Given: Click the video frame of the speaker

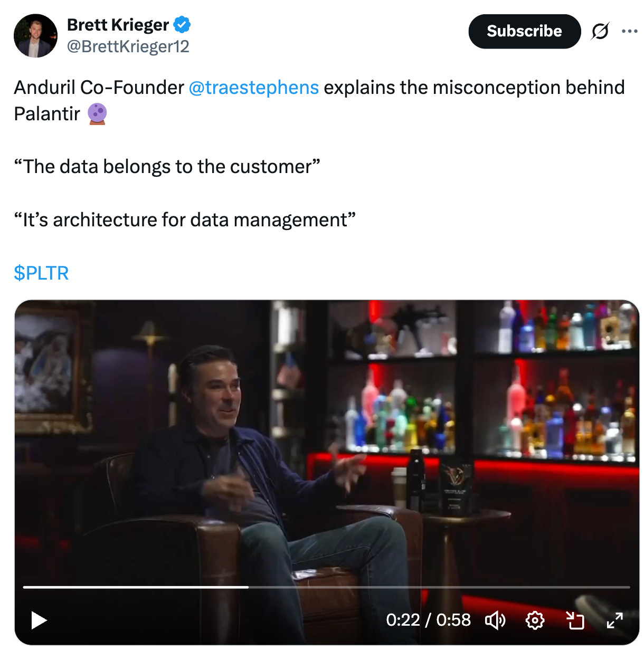Looking at the screenshot, I should coord(327,443).
